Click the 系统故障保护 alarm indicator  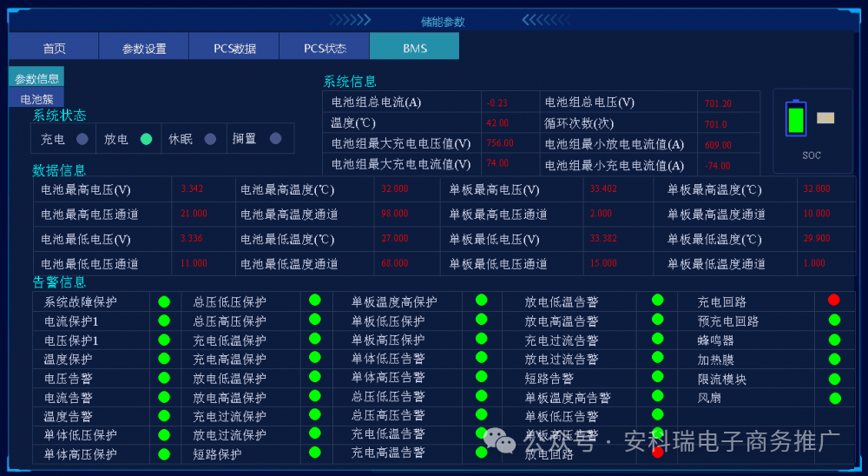(164, 302)
